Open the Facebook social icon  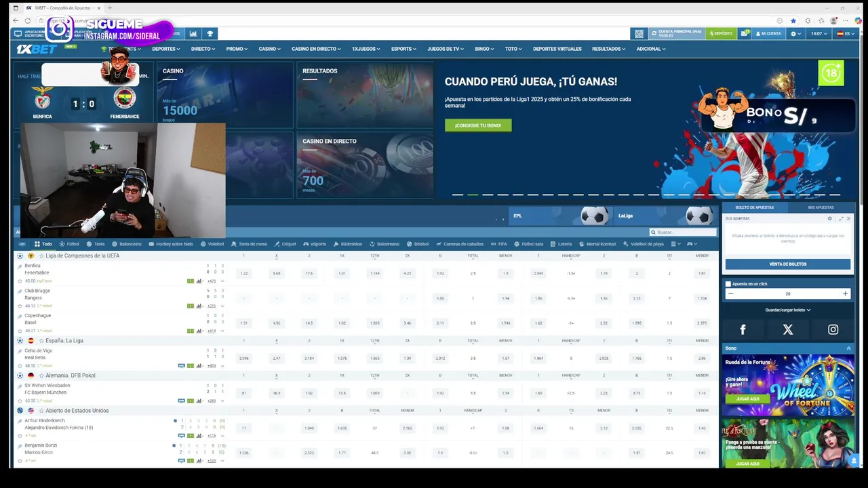point(743,329)
